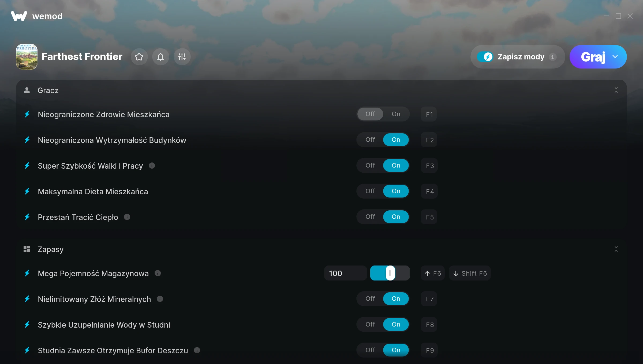Click the Maksymalna Dieta Mieszkańca label
Screen dimensions: 643x364
[x=93, y=192]
